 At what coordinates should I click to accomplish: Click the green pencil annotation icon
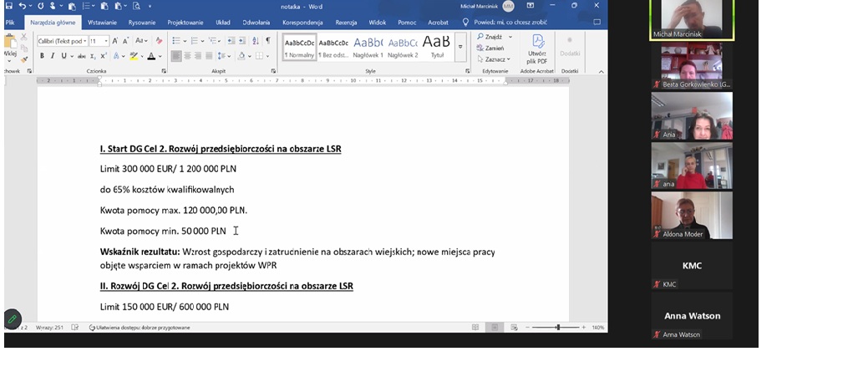click(x=13, y=318)
